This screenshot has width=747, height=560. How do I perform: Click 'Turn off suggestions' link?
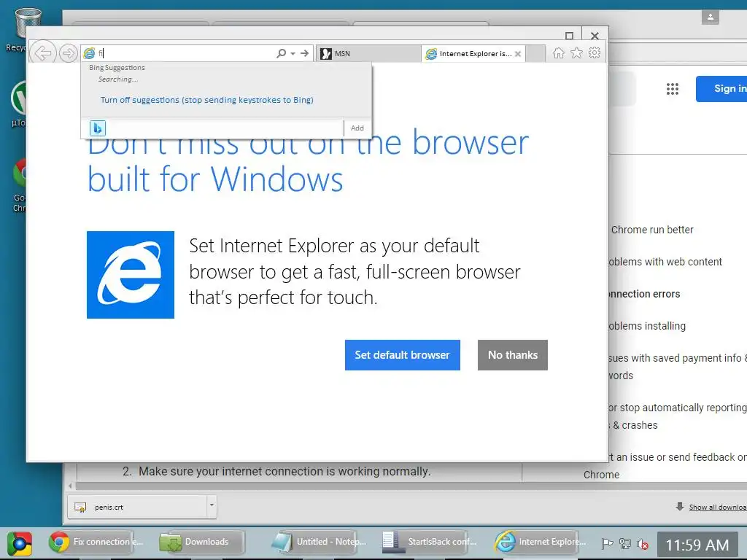pos(206,100)
